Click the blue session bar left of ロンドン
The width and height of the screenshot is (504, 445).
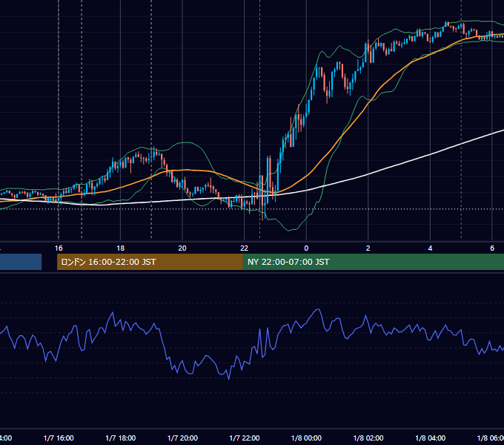21,262
